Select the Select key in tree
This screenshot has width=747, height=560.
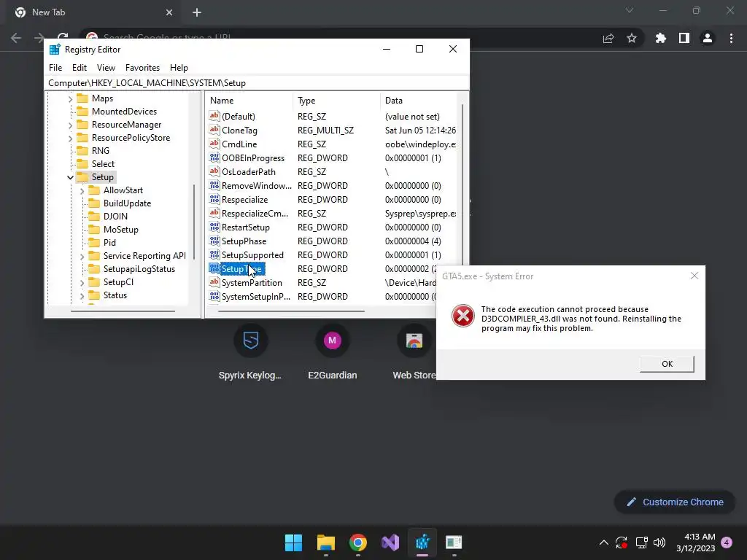[x=103, y=164]
